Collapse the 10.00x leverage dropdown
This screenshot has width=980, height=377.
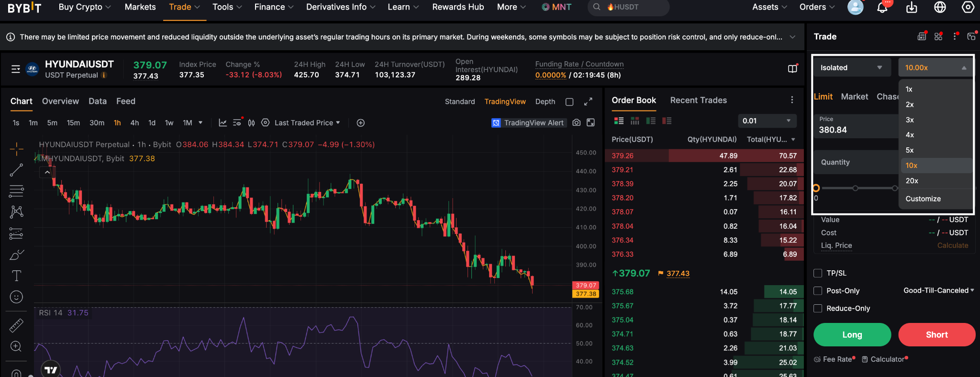935,67
